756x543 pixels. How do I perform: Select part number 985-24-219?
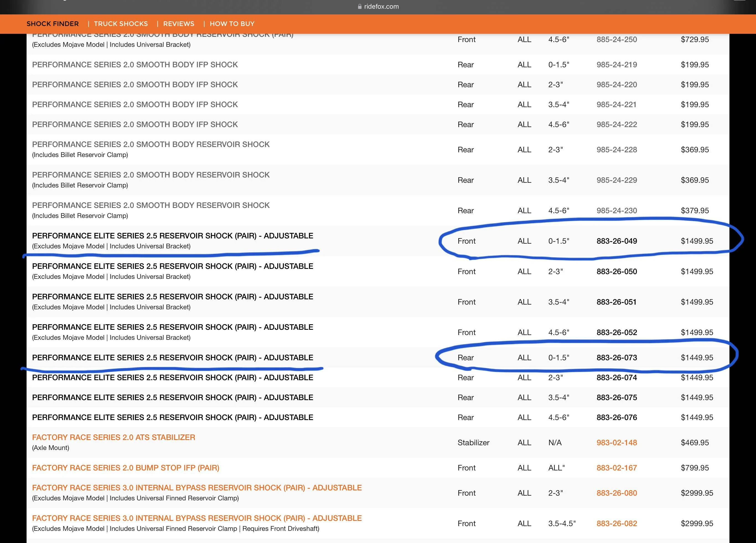tap(617, 65)
